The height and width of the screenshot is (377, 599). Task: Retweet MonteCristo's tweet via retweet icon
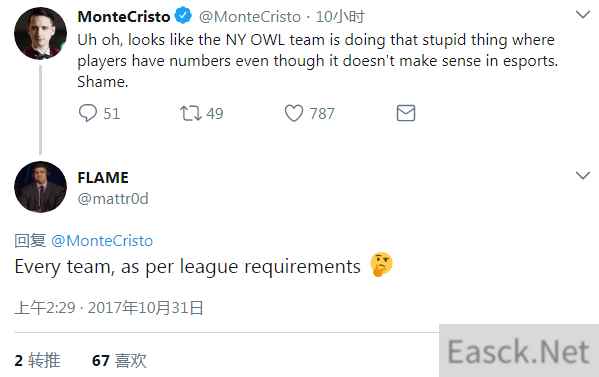tap(190, 113)
